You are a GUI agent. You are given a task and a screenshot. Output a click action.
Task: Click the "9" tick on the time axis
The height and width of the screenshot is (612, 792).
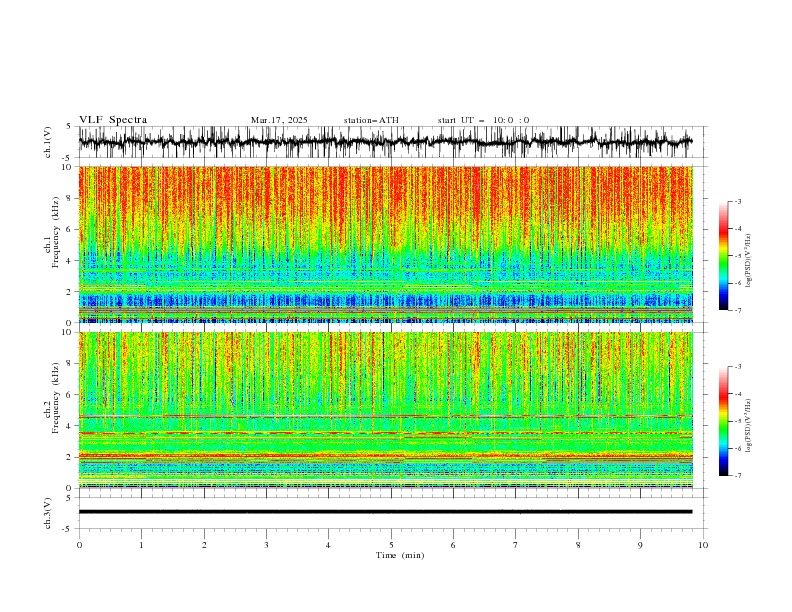[640, 545]
